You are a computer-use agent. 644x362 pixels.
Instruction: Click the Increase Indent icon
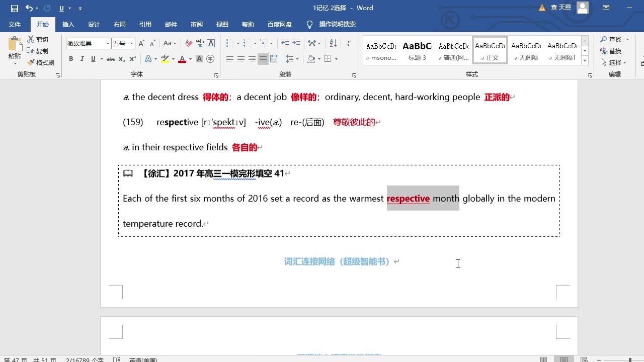(296, 44)
